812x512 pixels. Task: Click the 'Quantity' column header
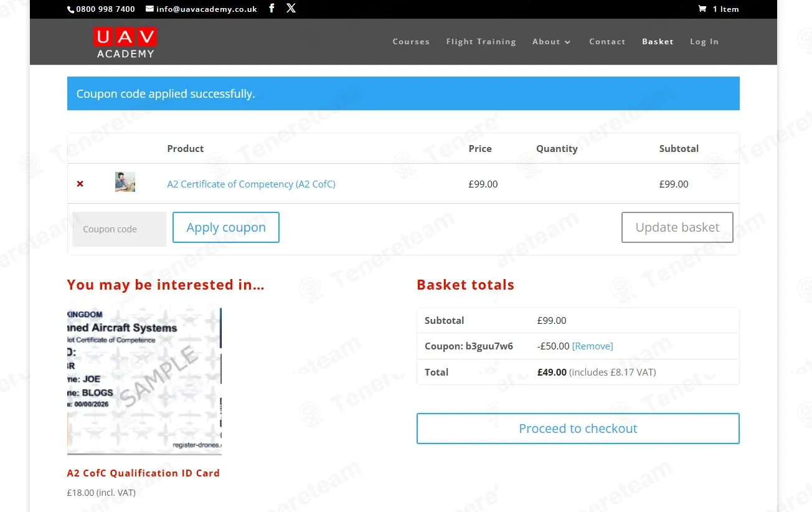(x=557, y=148)
